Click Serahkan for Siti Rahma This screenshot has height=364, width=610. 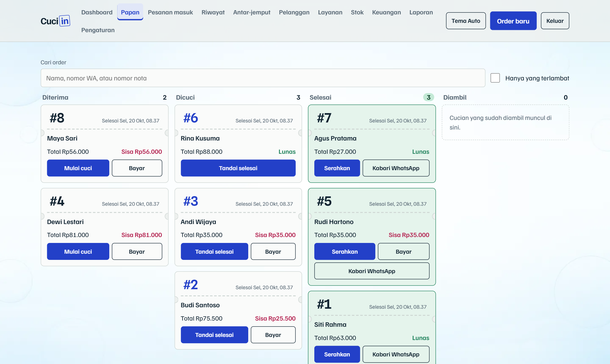click(337, 354)
